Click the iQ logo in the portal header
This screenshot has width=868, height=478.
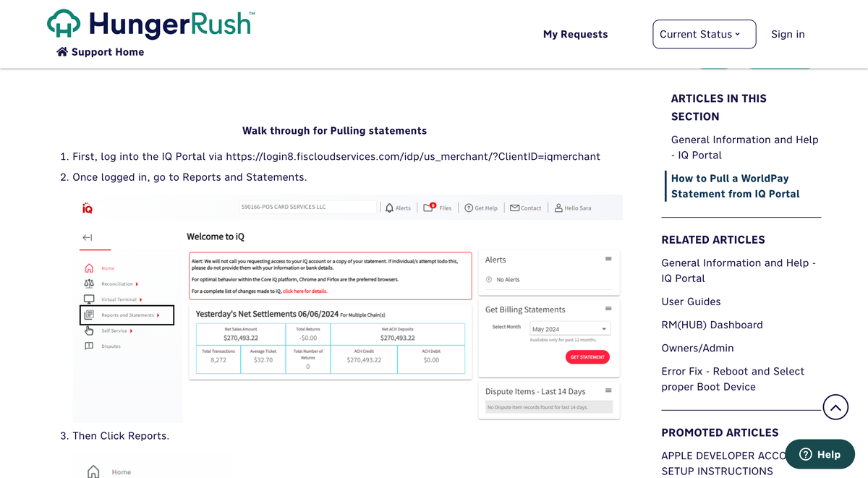click(88, 208)
